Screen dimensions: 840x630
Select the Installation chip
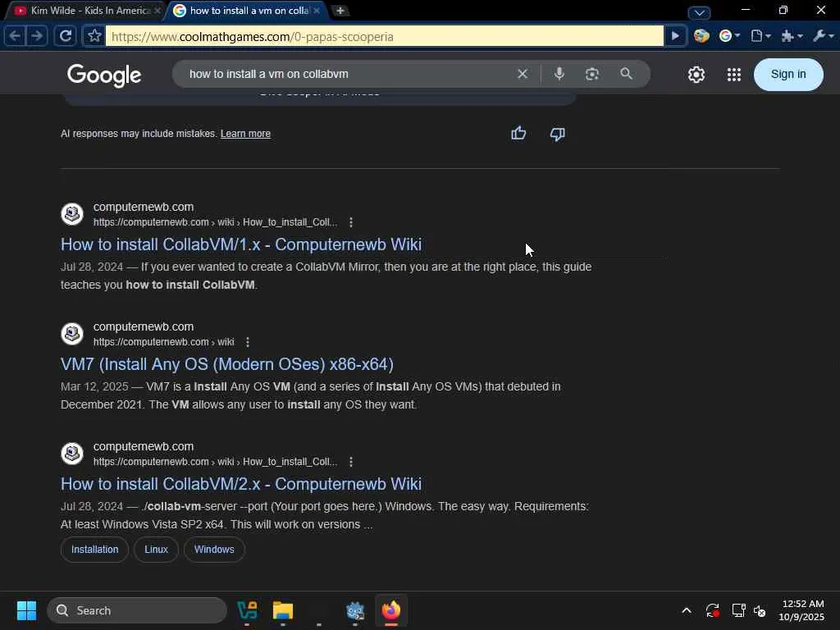click(95, 549)
